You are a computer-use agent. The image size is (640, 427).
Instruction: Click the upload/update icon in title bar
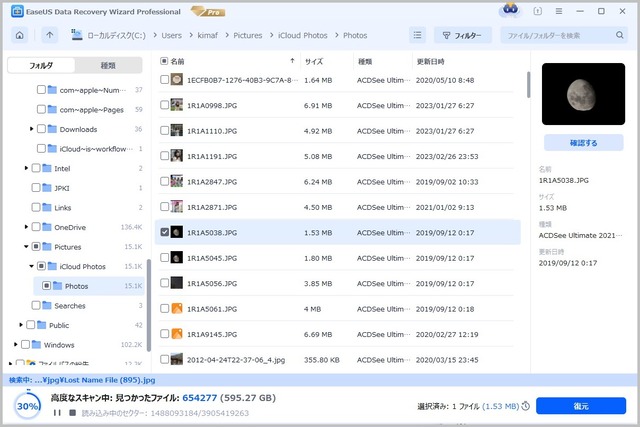[x=538, y=11]
